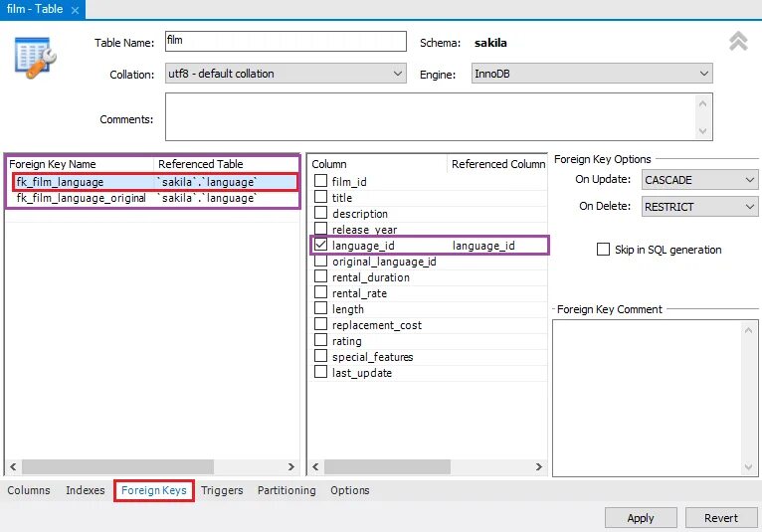
Task: Uncheck the language_id column checkbox
Action: (320, 245)
